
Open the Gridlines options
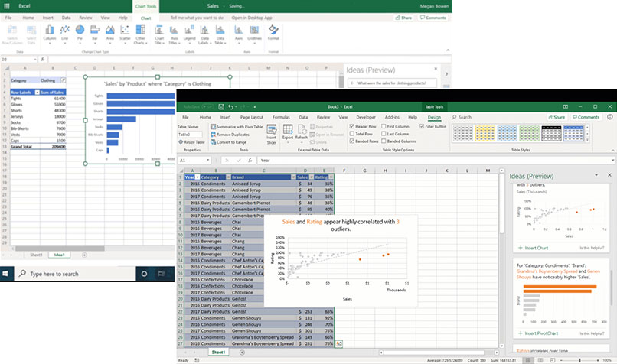click(x=255, y=33)
